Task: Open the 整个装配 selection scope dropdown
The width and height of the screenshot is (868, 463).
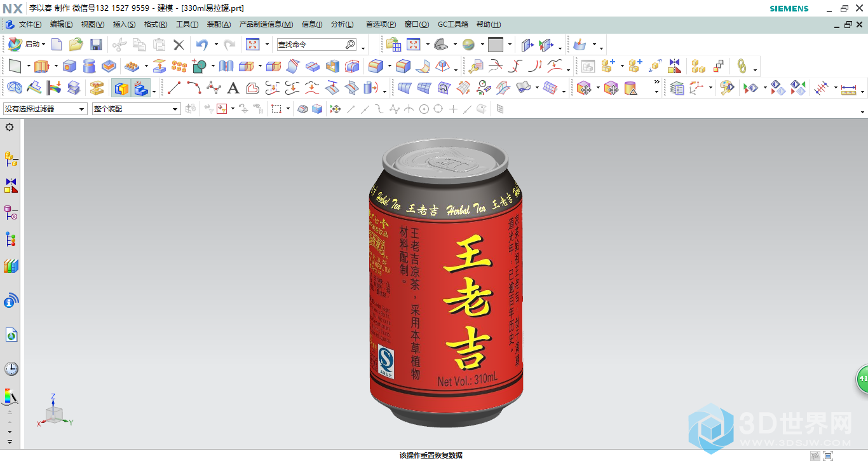Action: [x=137, y=109]
